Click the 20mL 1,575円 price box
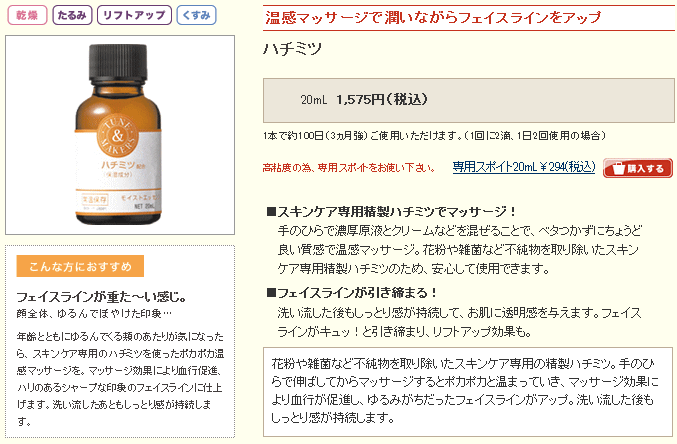The height and width of the screenshot is (444, 677). click(468, 100)
